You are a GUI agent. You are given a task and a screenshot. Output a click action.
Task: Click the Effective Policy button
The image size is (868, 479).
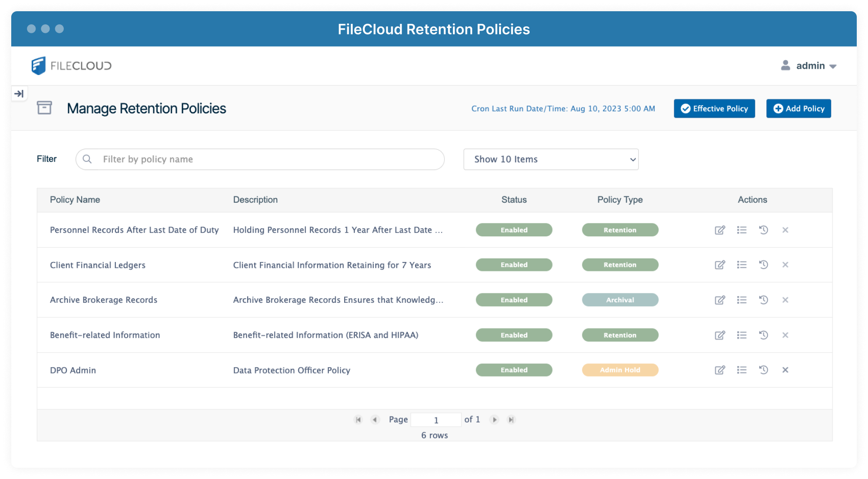click(714, 108)
